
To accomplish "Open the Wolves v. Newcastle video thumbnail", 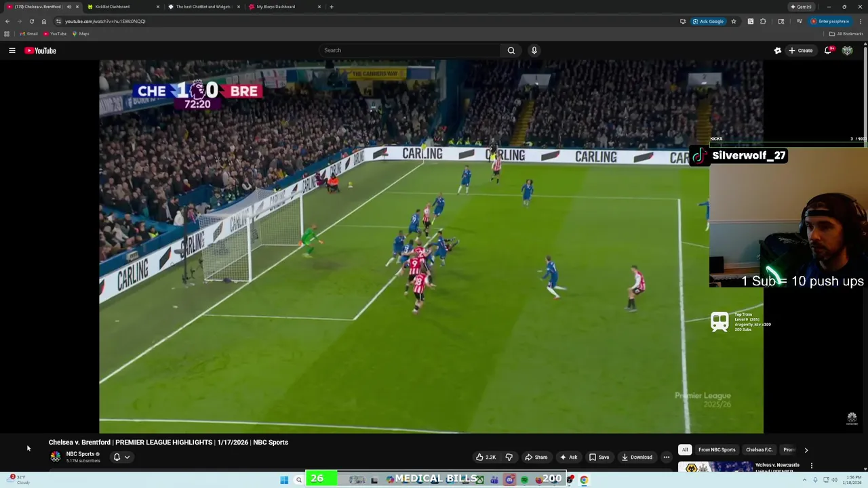I will point(715,467).
